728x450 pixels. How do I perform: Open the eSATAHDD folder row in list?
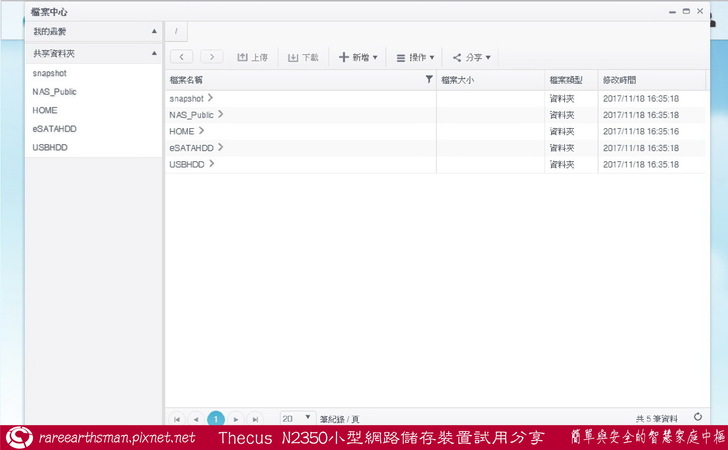coord(192,147)
